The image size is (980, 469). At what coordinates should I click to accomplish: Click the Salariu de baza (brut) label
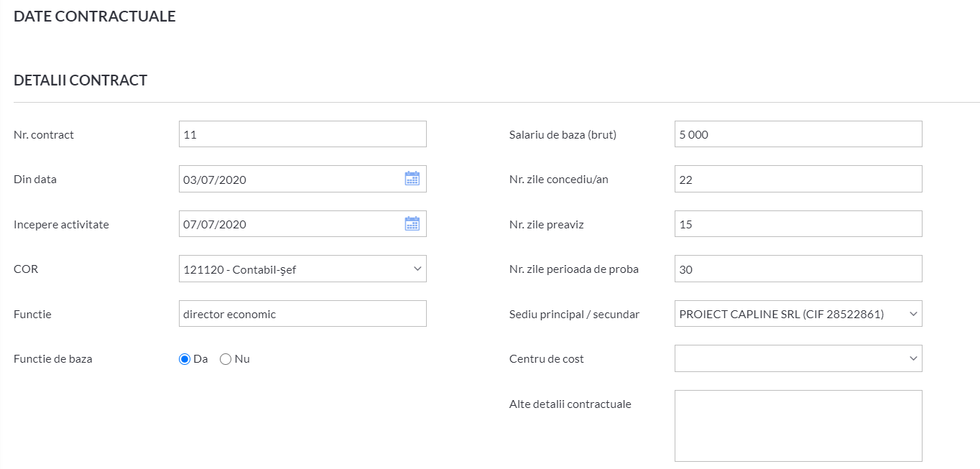click(563, 134)
